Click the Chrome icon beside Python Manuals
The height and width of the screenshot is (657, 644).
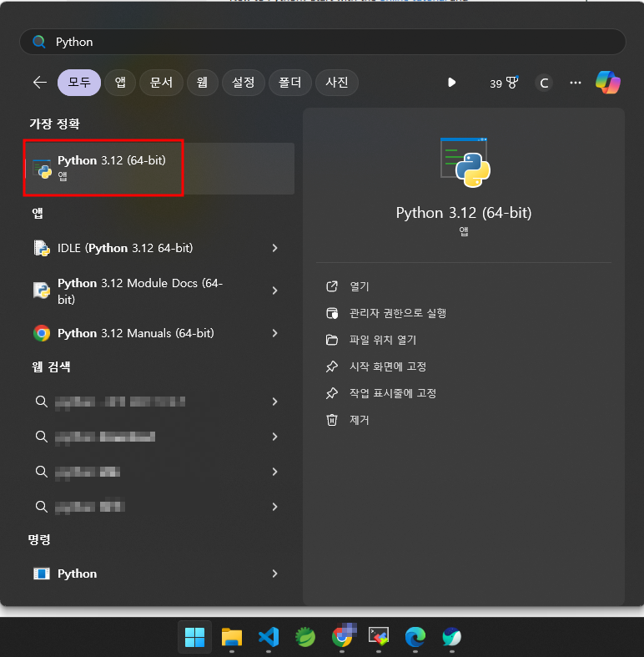(42, 333)
